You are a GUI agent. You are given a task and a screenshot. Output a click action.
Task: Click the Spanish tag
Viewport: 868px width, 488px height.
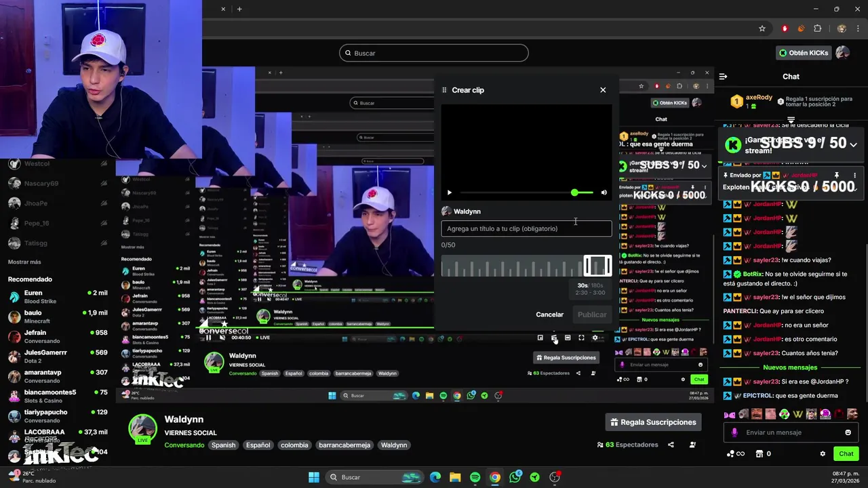(223, 445)
